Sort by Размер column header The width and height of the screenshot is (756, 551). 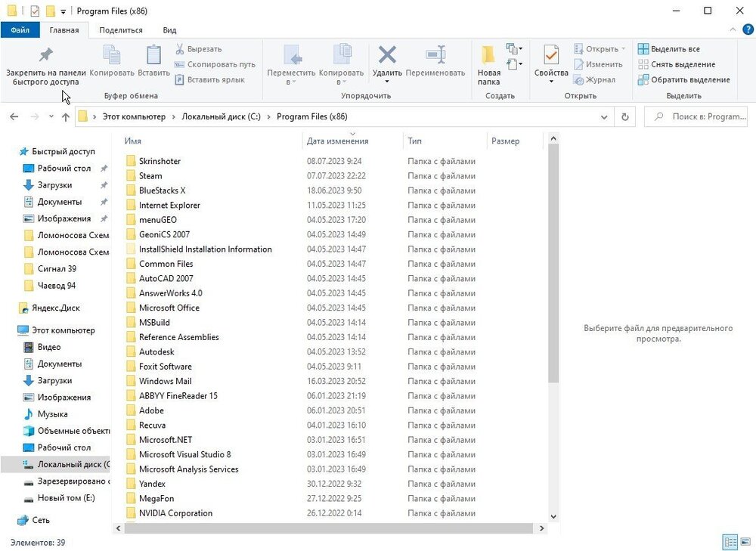click(x=505, y=141)
